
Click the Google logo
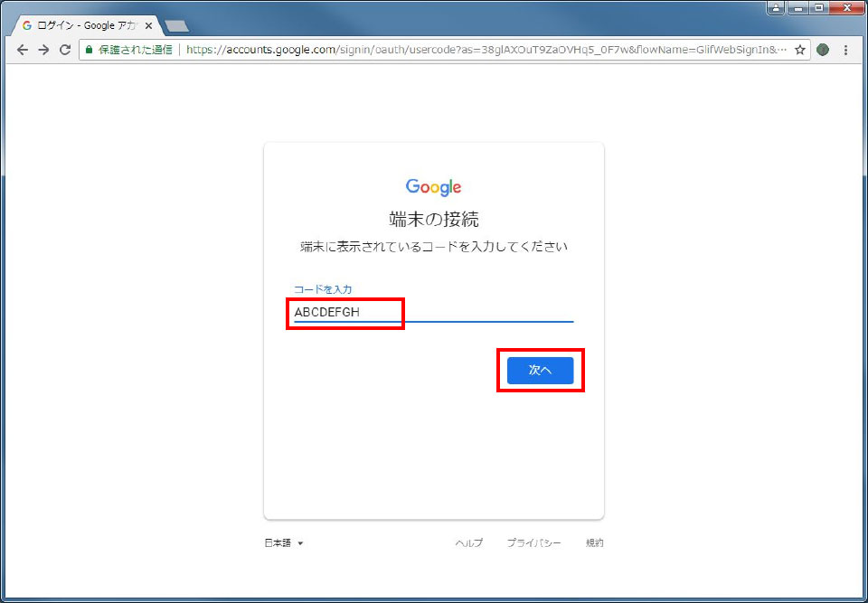click(x=433, y=187)
